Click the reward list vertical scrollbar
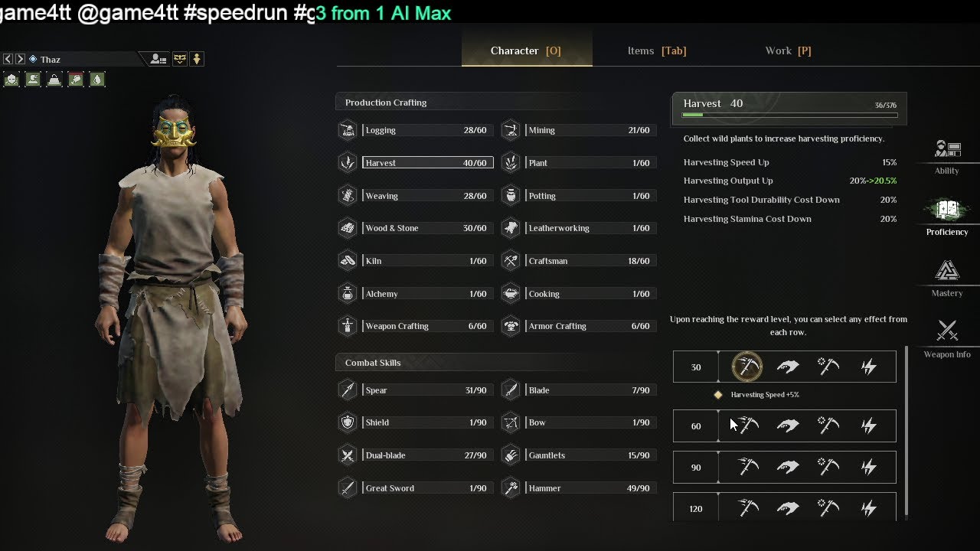Viewport: 980px width, 551px height. pyautogui.click(x=906, y=432)
